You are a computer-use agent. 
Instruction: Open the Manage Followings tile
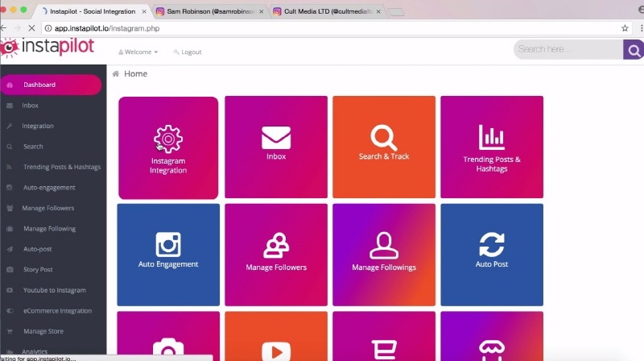point(384,255)
